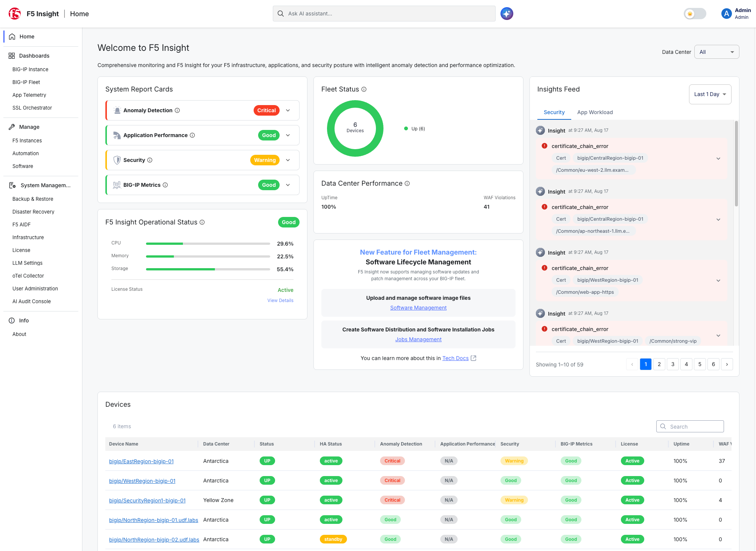The width and height of the screenshot is (756, 551).
Task: Focus the Devices Search field
Action: 690,426
